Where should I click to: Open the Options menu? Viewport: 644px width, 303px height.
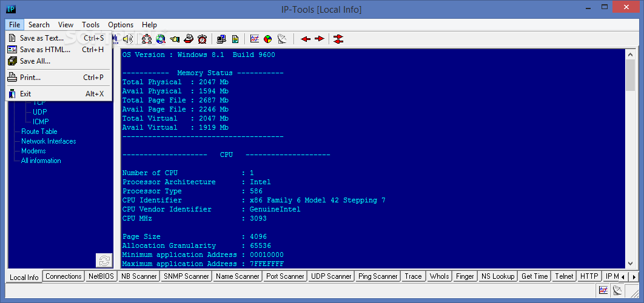point(121,25)
